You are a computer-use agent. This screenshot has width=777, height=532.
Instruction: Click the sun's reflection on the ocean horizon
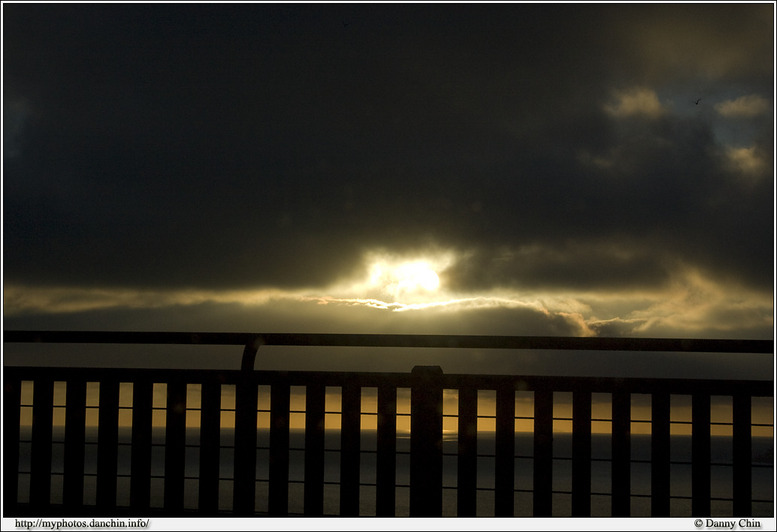(x=450, y=423)
